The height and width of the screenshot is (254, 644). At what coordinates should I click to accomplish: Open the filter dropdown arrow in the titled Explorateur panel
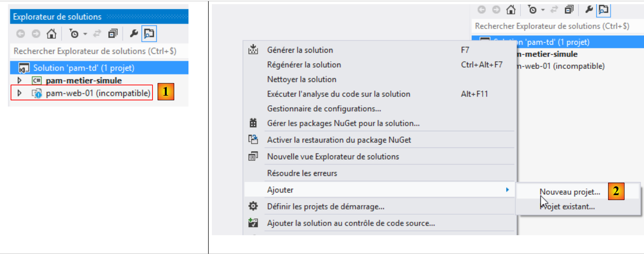pyautogui.click(x=85, y=34)
